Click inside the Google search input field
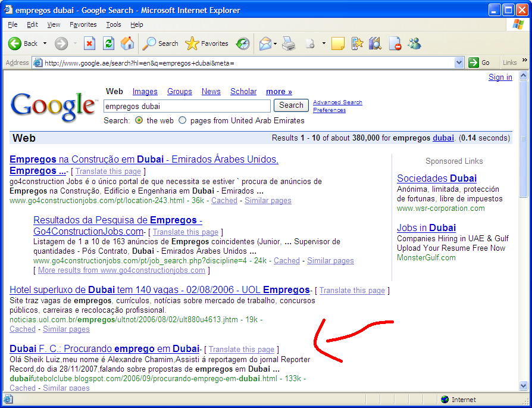Screen dimensions: 532x408 point(187,106)
